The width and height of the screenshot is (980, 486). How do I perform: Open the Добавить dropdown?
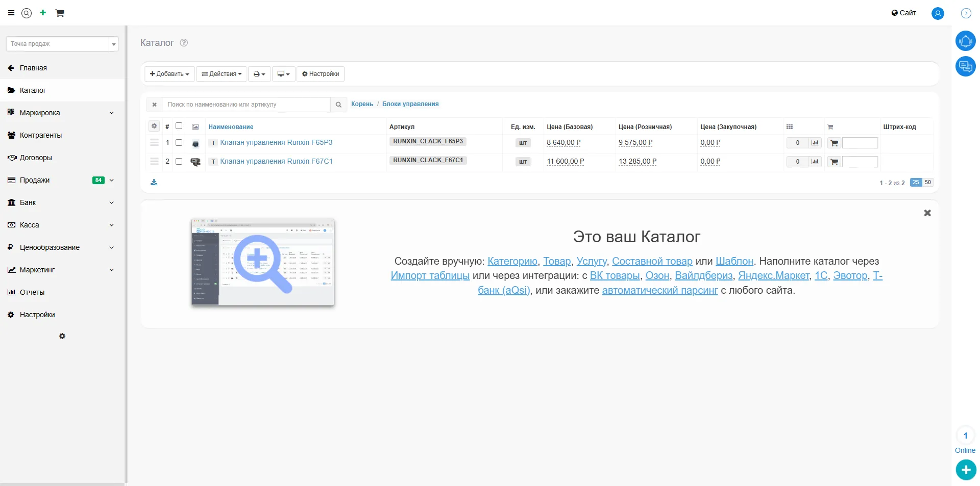[169, 74]
